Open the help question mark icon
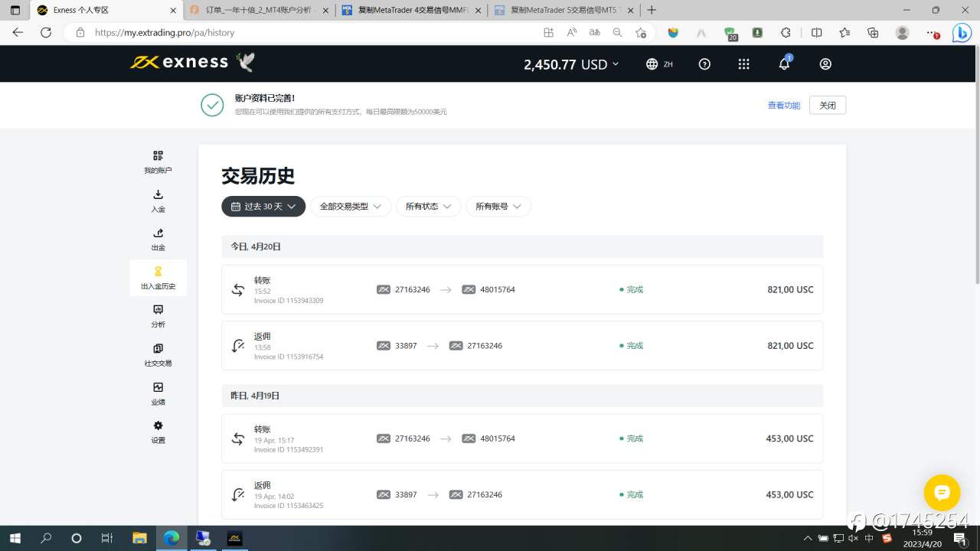 click(704, 64)
